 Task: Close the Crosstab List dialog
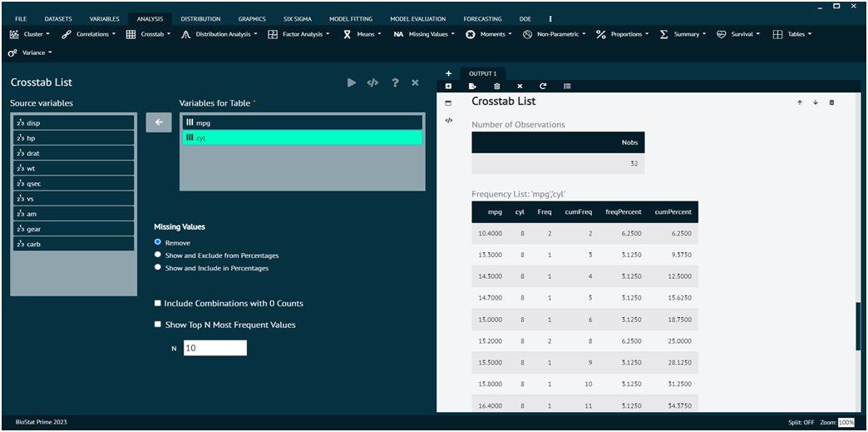(415, 82)
